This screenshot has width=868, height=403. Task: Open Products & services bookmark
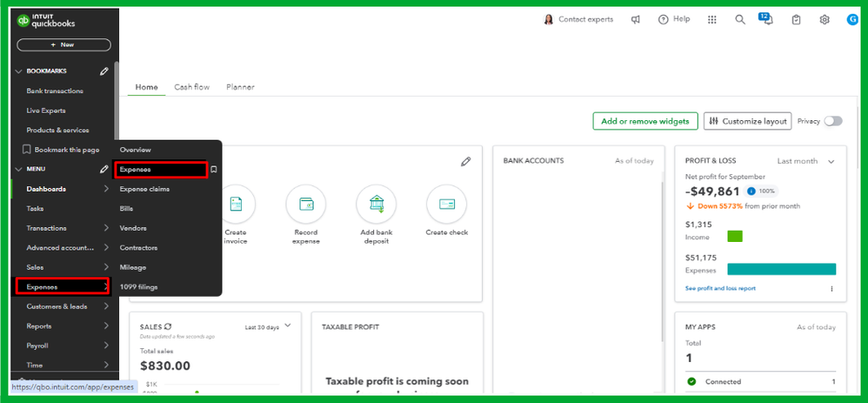pyautogui.click(x=57, y=131)
